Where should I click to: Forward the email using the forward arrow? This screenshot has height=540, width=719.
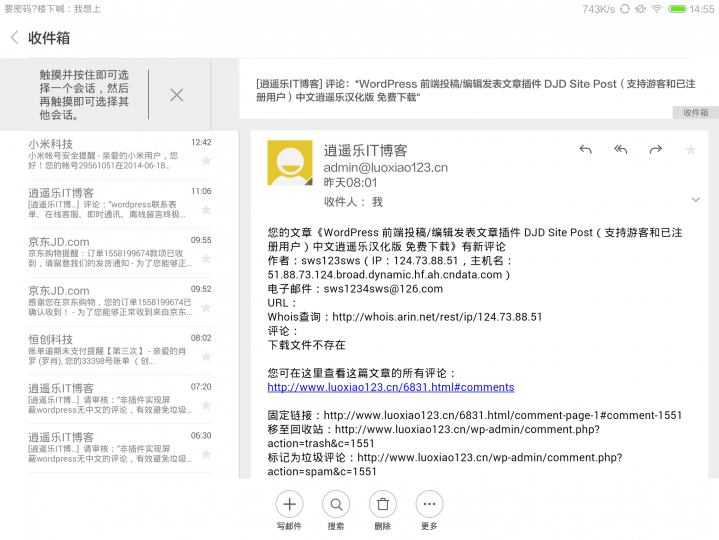click(656, 149)
